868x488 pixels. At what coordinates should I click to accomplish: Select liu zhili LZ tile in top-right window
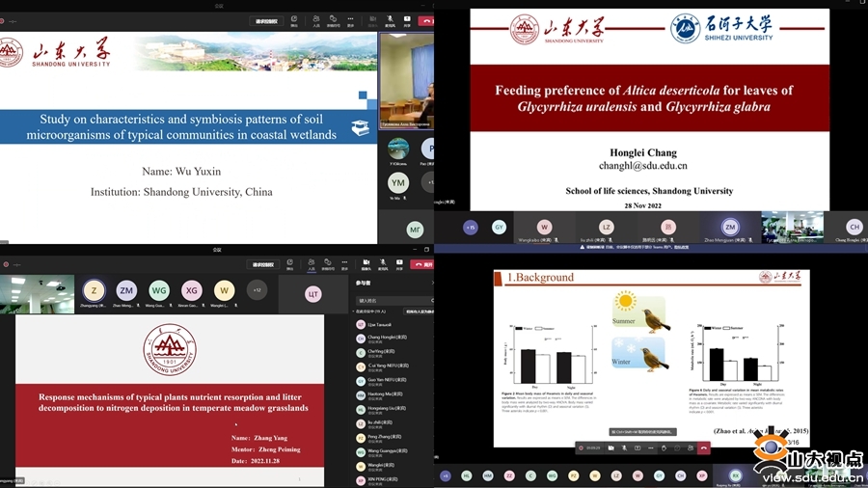pyautogui.click(x=607, y=228)
